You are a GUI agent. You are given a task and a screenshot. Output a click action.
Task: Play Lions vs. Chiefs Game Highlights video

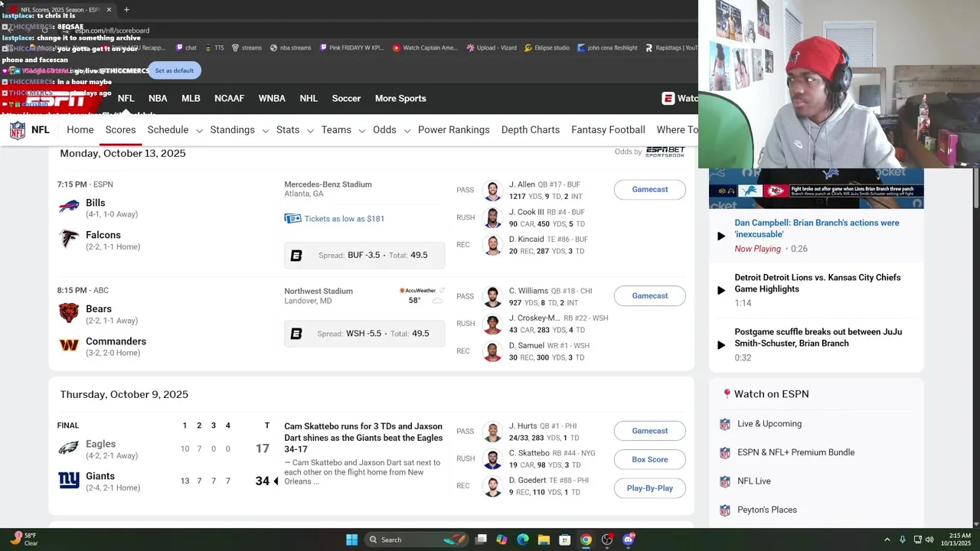720,290
